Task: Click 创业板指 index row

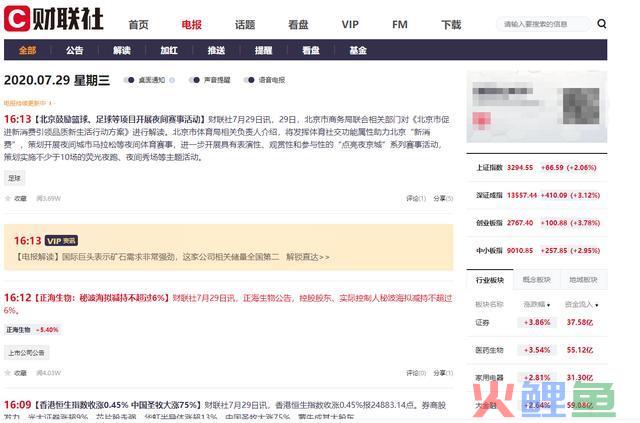Action: click(x=537, y=223)
